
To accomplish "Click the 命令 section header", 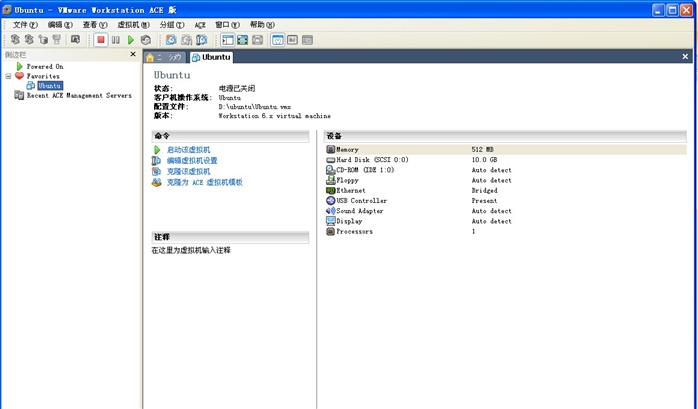I will (x=230, y=136).
